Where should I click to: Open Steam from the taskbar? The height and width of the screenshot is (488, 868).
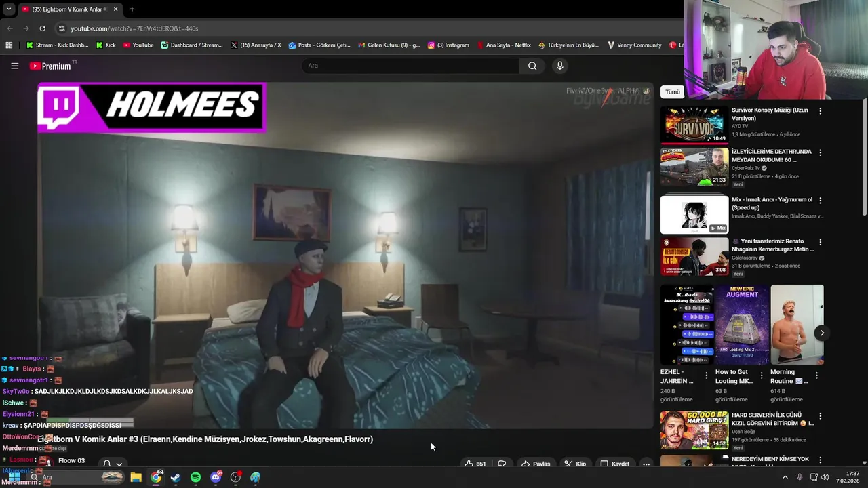175,477
